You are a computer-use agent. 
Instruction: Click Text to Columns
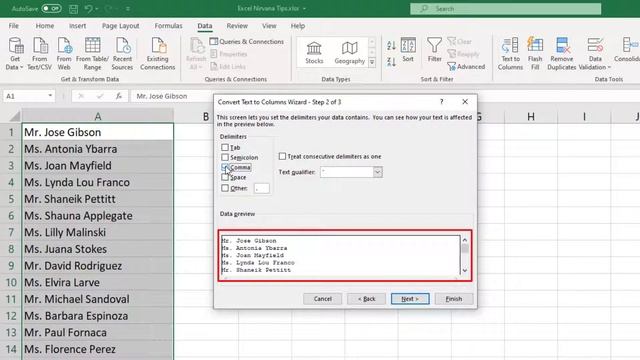click(x=510, y=54)
